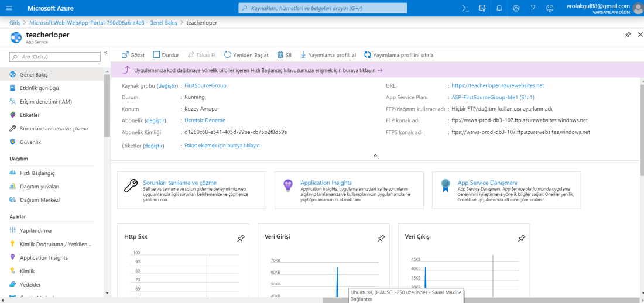The image size is (644, 303).
Task: Pin the Http 5xx chart
Action: click(241, 238)
